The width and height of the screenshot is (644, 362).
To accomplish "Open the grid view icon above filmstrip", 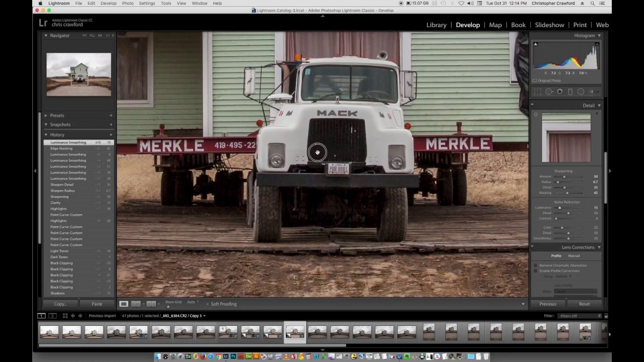I will (x=65, y=316).
